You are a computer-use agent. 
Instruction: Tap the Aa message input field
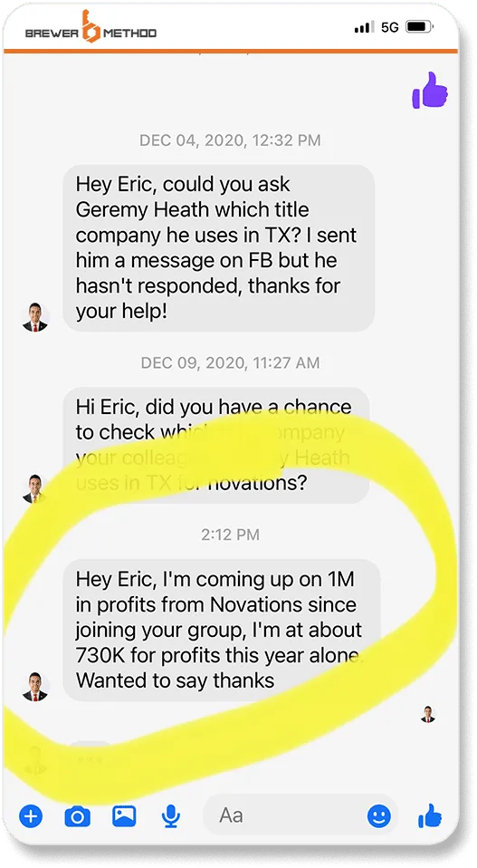click(301, 815)
